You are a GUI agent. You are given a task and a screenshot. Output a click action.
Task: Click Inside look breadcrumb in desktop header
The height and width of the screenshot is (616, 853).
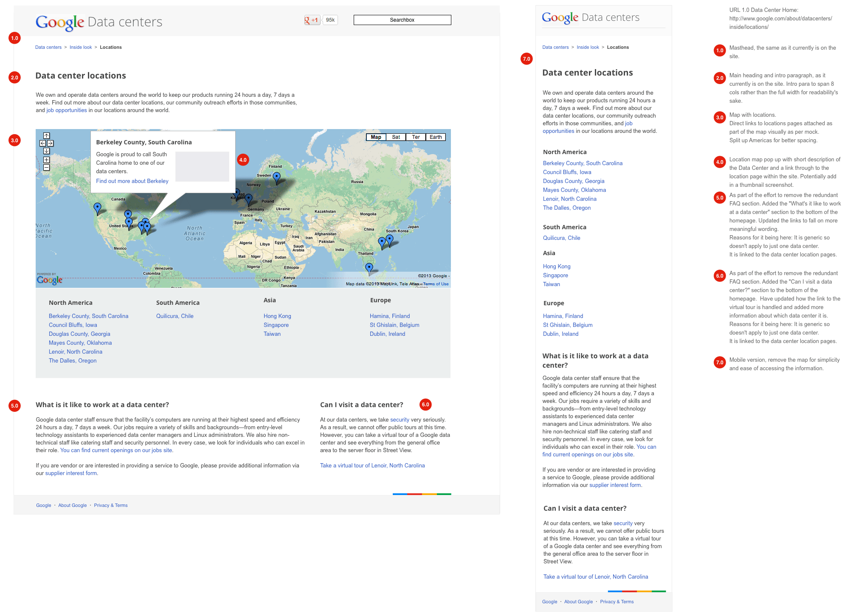81,48
